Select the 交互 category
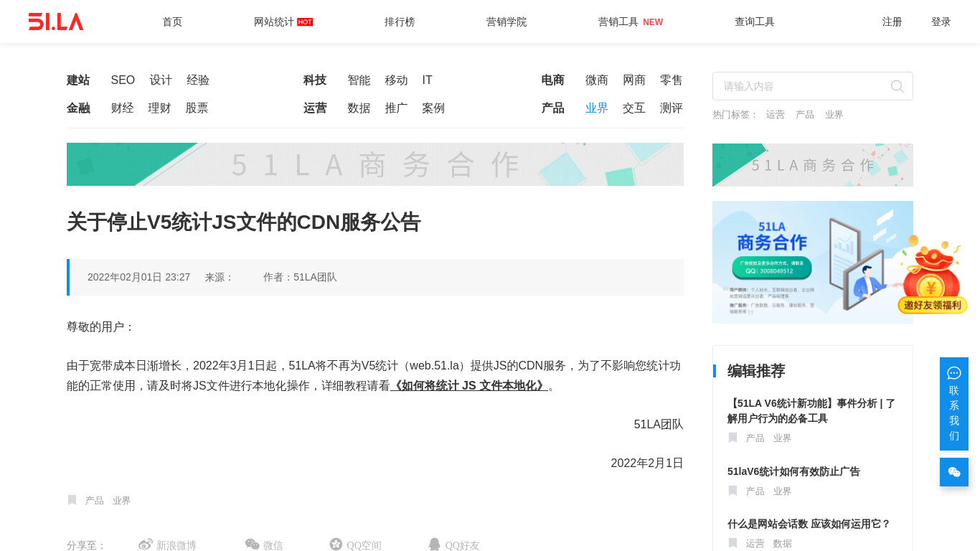The width and height of the screenshot is (980, 551). pos(634,108)
